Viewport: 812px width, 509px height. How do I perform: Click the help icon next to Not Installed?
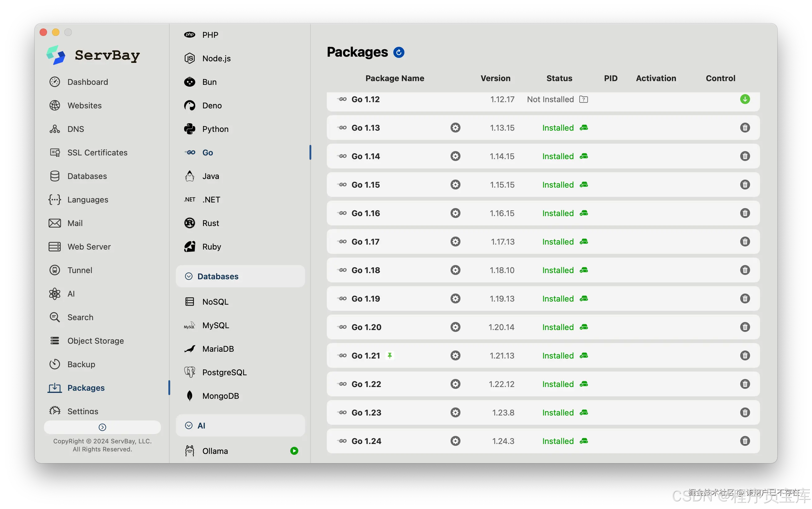pyautogui.click(x=584, y=99)
